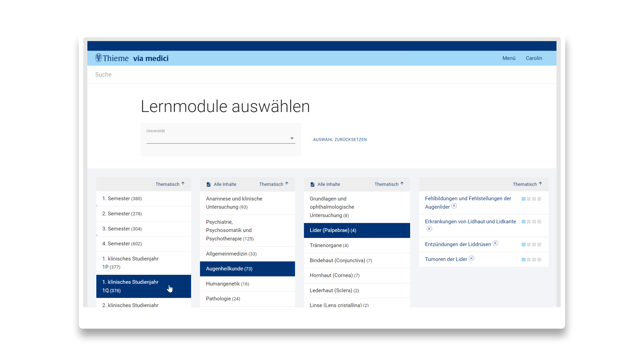The width and height of the screenshot is (644, 362).
Task: Select Lider (Palpebrae) (4)
Action: pos(357,231)
